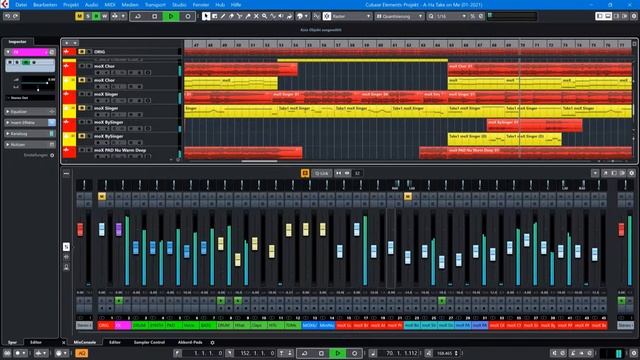
Task: Select the Erase tool
Action: [x=231, y=16]
